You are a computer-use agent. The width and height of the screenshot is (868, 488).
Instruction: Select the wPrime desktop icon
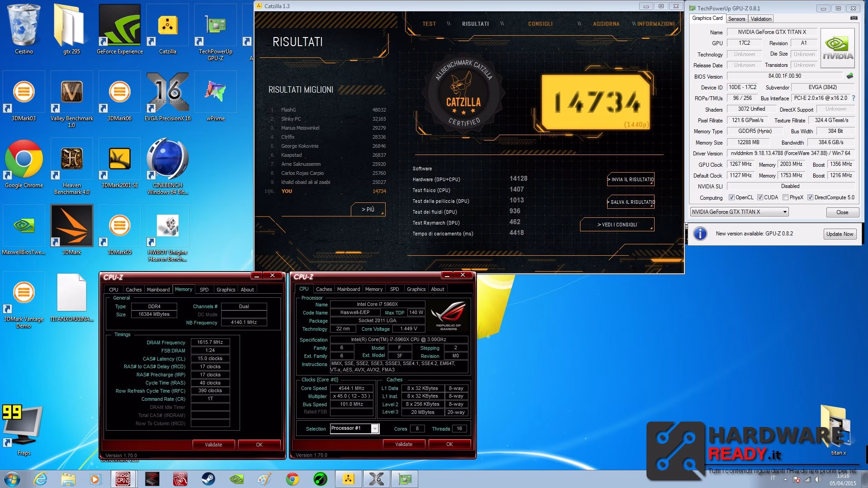[216, 96]
